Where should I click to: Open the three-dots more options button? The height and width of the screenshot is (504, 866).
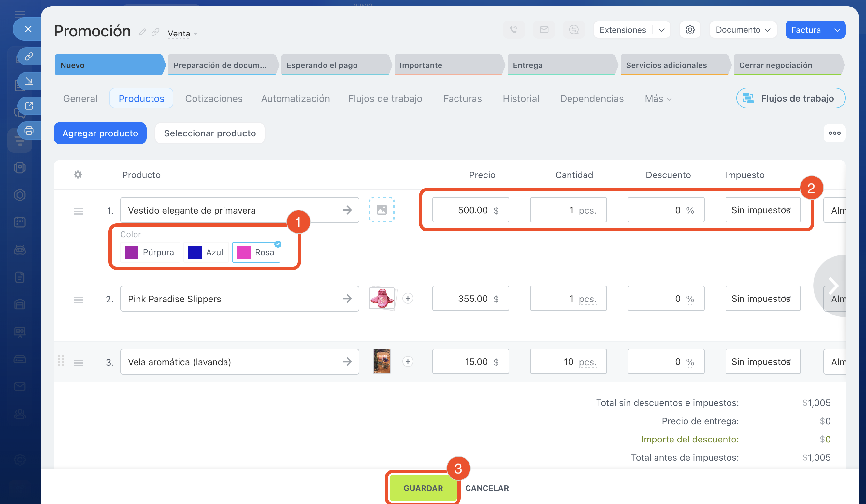[x=834, y=133]
